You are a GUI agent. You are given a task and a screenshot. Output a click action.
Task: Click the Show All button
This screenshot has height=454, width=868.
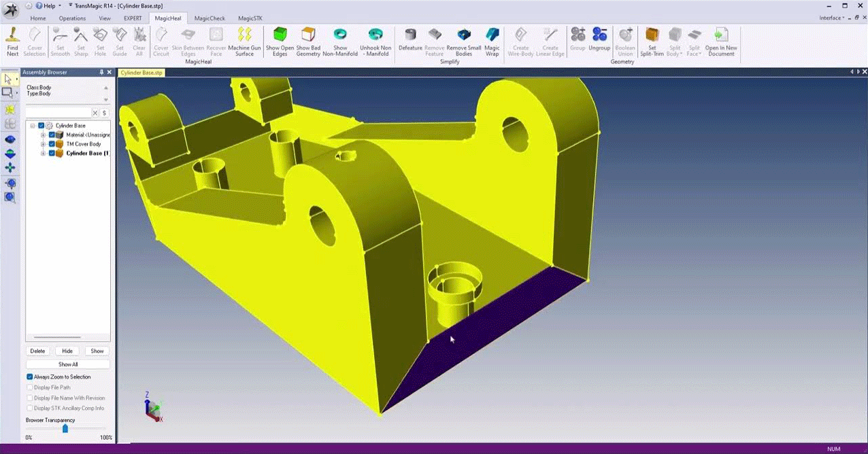[67, 364]
